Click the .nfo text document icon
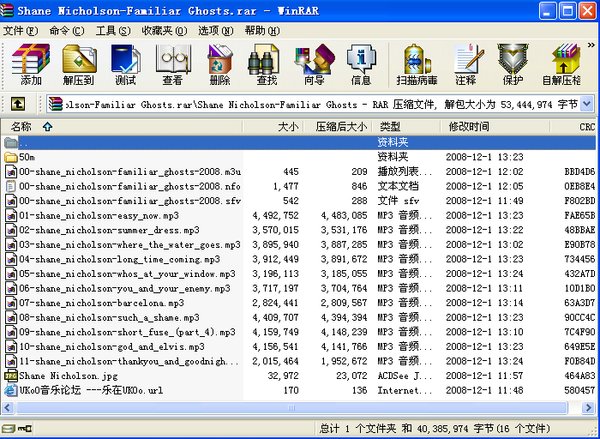The height and width of the screenshot is (439, 600). pos(11,186)
